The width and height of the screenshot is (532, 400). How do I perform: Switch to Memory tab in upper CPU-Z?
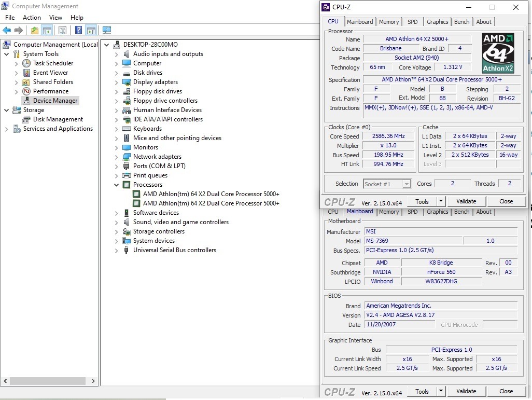click(389, 22)
